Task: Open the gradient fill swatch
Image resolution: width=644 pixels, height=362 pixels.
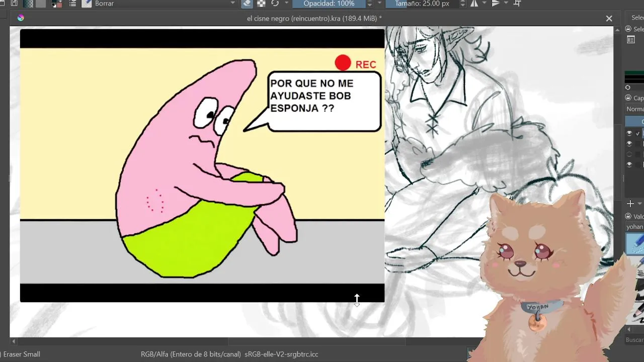Action: [x=28, y=3]
